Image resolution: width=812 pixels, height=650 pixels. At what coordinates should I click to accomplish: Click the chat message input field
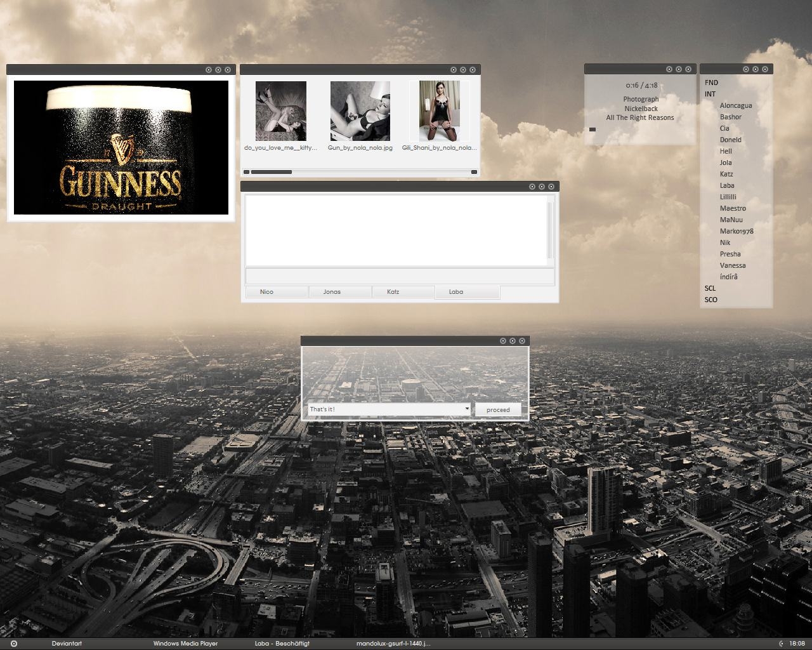[x=400, y=276]
